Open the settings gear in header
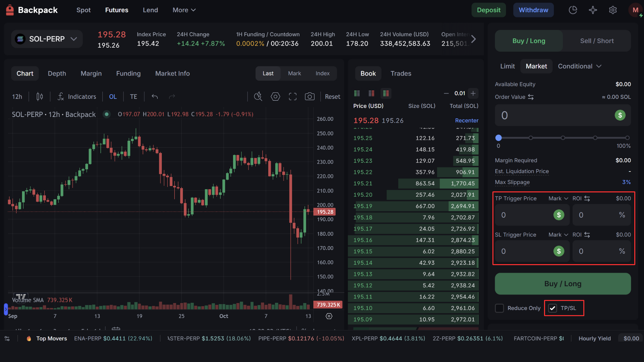 pos(613,10)
